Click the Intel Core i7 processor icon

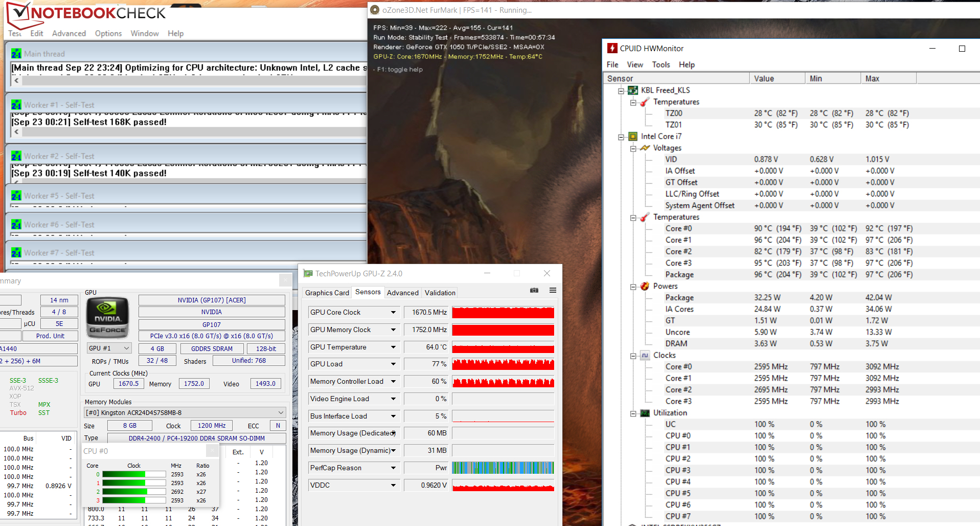coord(633,137)
